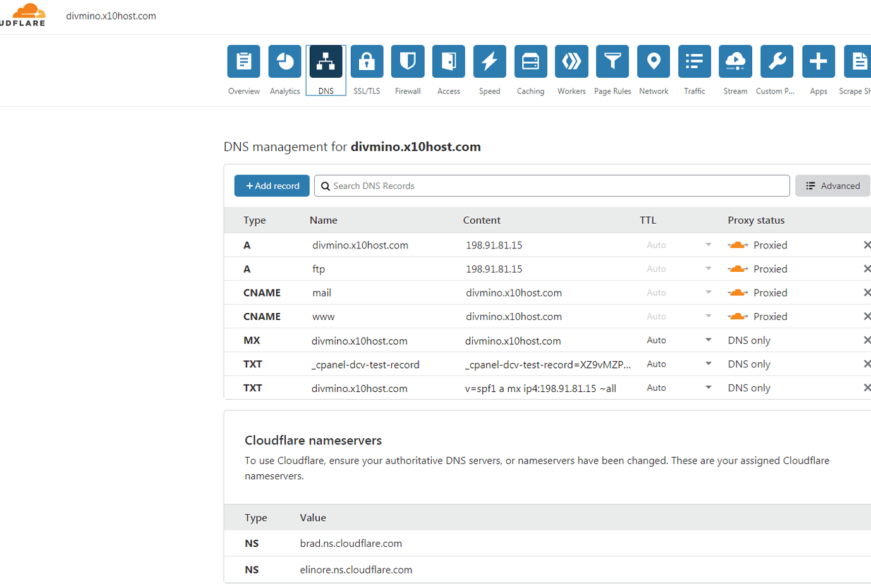Open the Page Rules funnel icon
This screenshot has height=588, width=871.
click(612, 61)
